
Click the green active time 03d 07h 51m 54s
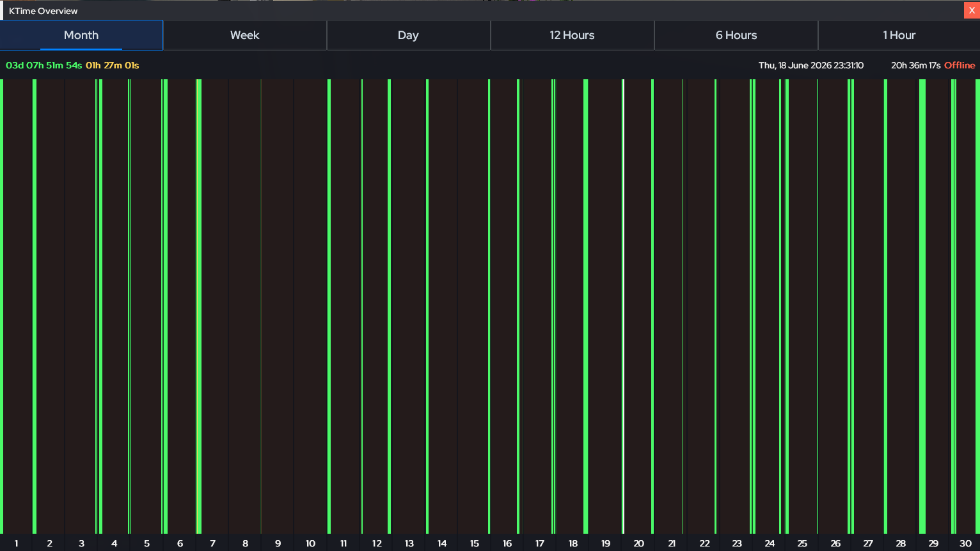click(43, 65)
